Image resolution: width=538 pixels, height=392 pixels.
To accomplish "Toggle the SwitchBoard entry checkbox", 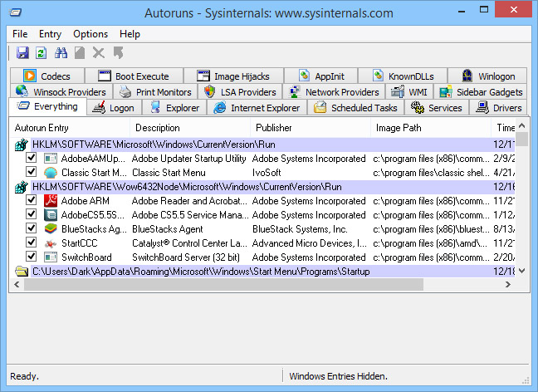I will pyautogui.click(x=32, y=257).
